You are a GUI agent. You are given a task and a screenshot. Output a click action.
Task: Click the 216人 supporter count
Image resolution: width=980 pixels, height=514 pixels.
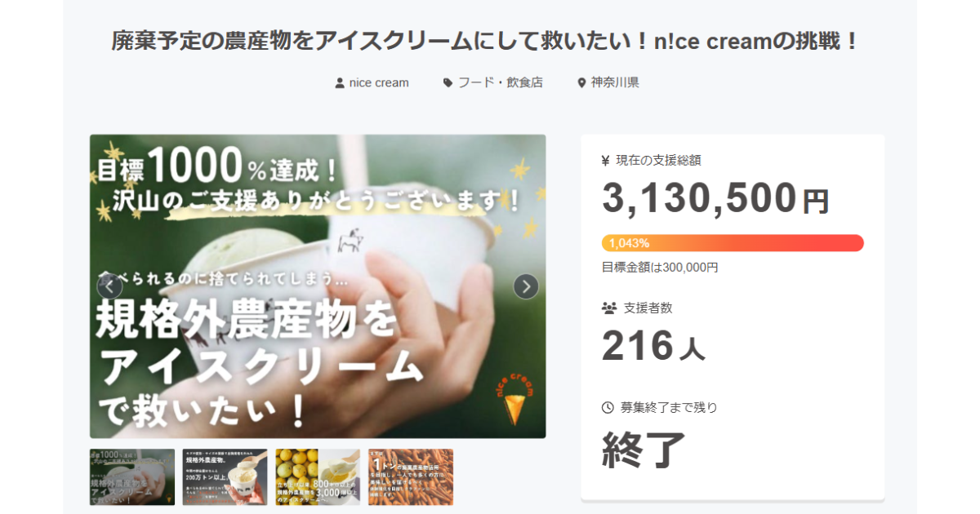click(653, 347)
